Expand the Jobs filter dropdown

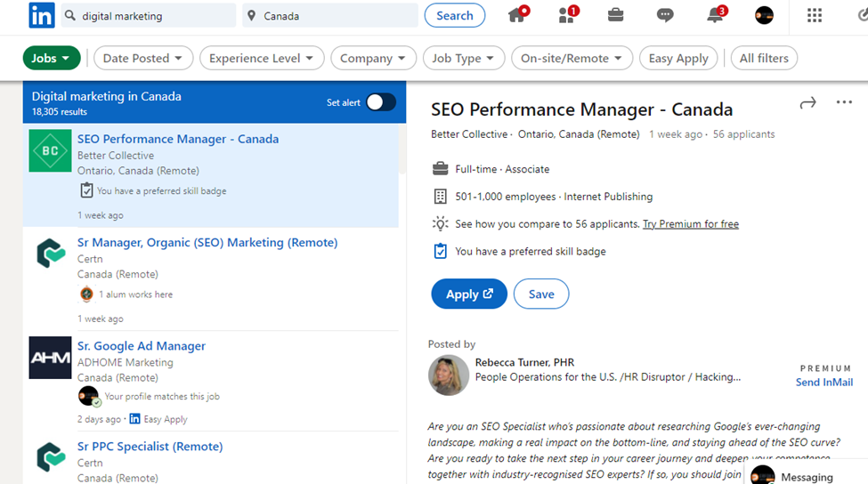(x=52, y=58)
